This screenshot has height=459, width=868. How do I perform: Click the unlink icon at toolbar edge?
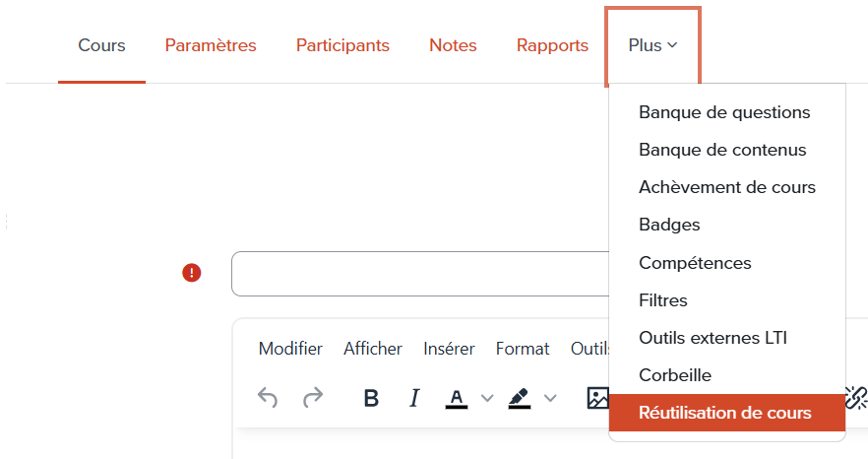[x=856, y=397]
